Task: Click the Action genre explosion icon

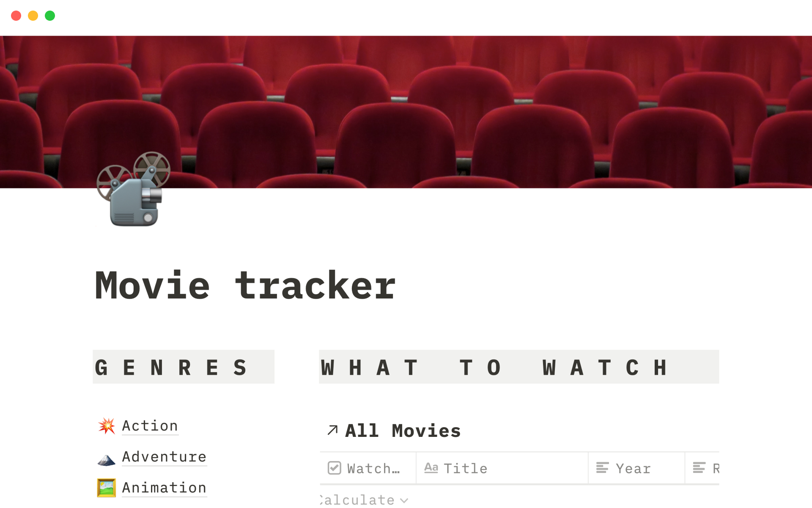Action: [107, 425]
